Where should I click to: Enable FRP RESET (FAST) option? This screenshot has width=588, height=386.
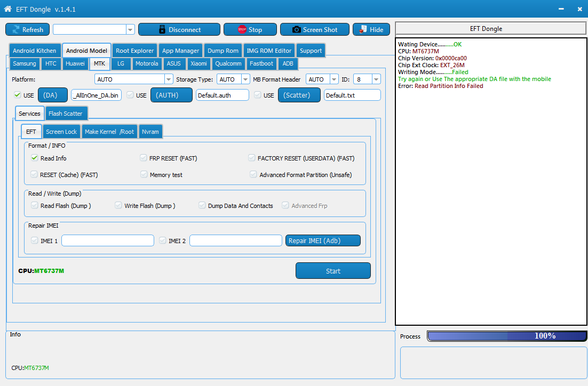click(x=143, y=158)
